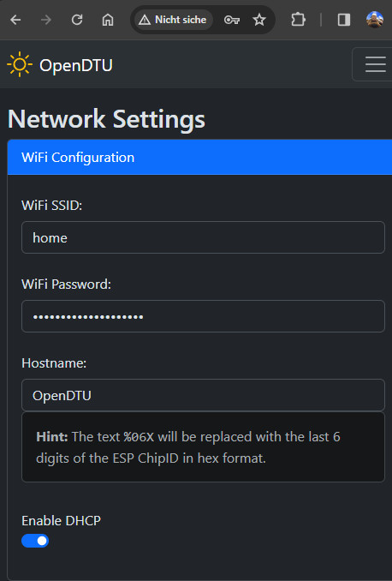Disable the Enable DHCP switch
Viewport: 392px width, 581px height.
pyautogui.click(x=35, y=541)
